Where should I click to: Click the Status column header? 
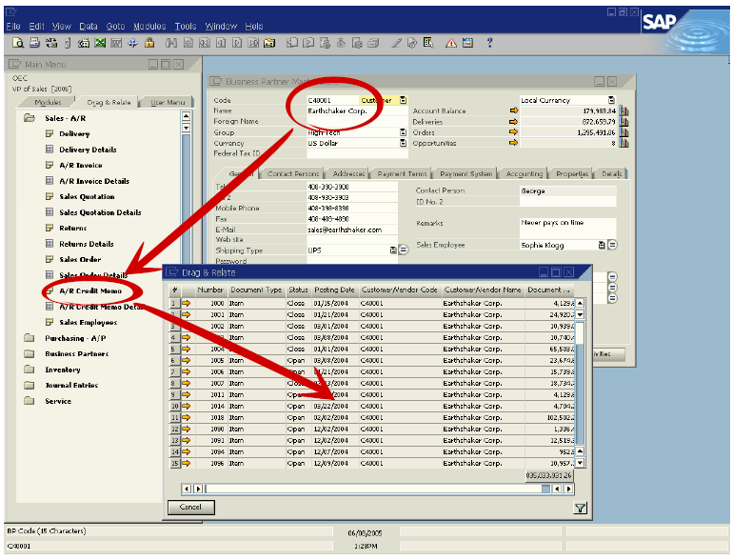click(x=298, y=290)
